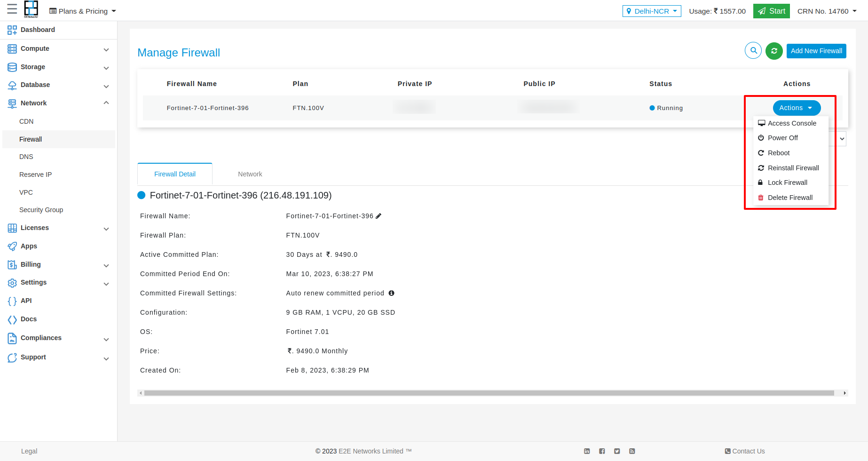Expand the Database section chevron

click(x=106, y=86)
